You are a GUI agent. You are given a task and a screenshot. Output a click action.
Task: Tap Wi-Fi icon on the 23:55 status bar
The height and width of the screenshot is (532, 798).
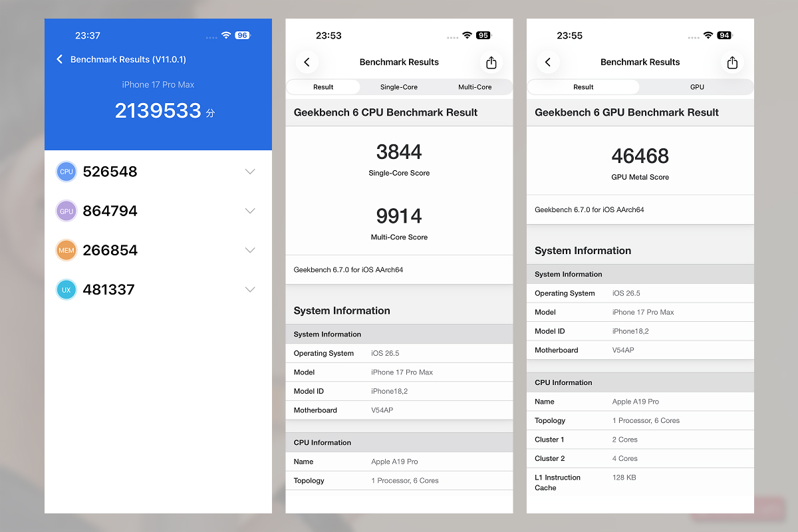708,35
